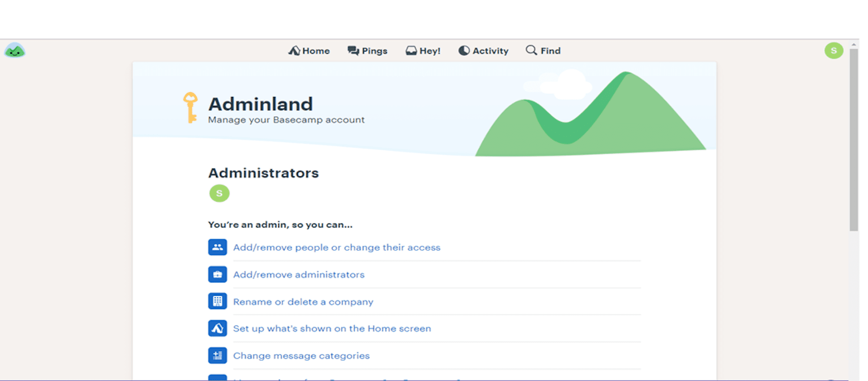Open the Hey! notifications menu
The height and width of the screenshot is (381, 868).
click(x=423, y=51)
